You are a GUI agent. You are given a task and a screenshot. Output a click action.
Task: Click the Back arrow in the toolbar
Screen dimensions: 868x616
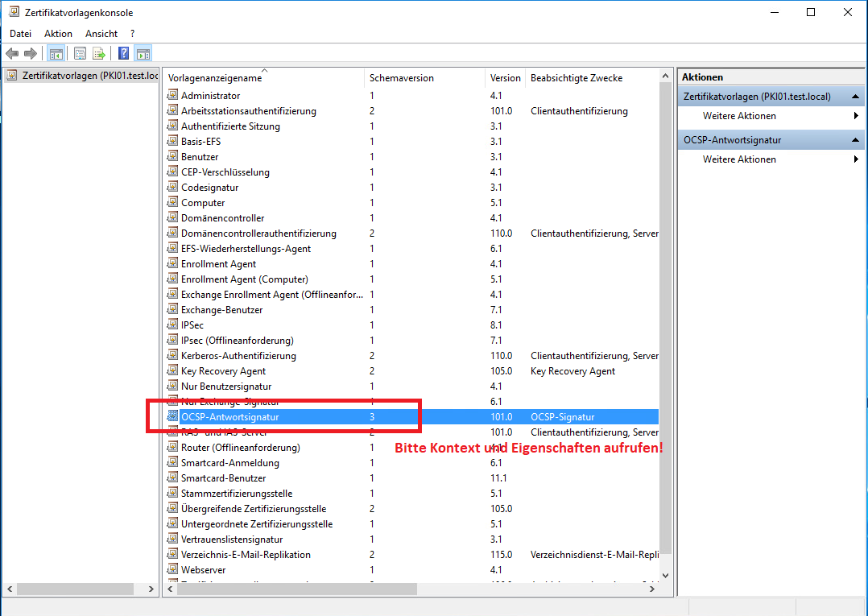coord(12,54)
